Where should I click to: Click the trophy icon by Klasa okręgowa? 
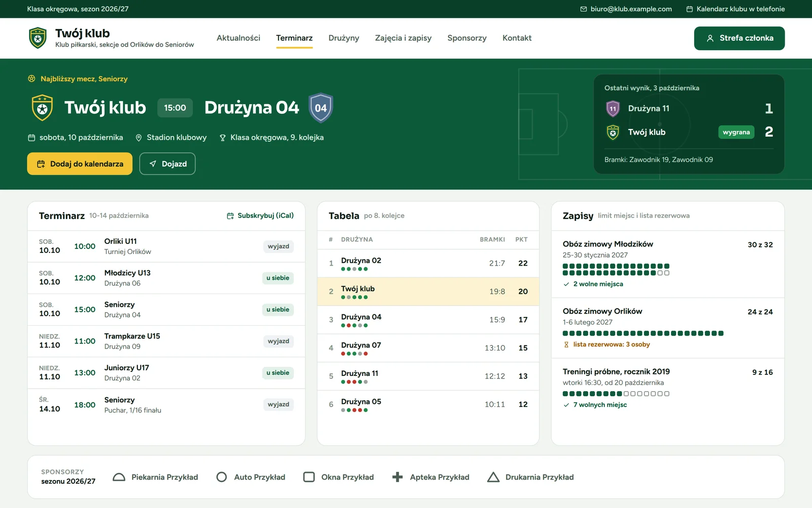pos(222,138)
